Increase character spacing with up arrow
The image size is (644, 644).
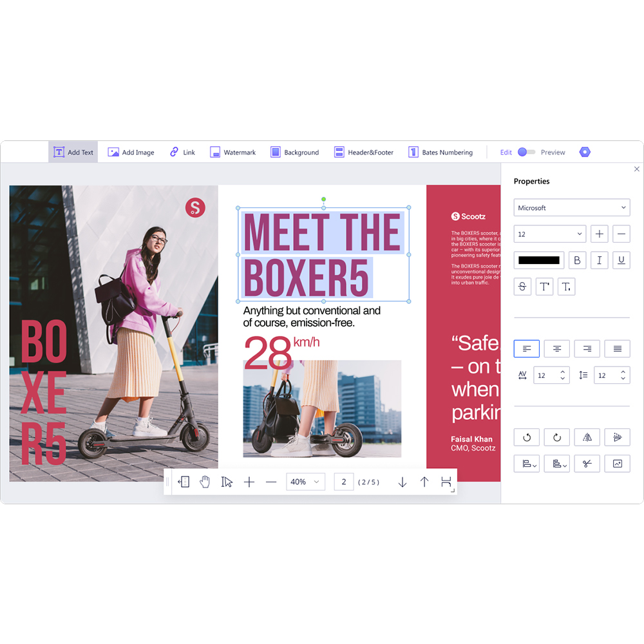(x=563, y=372)
